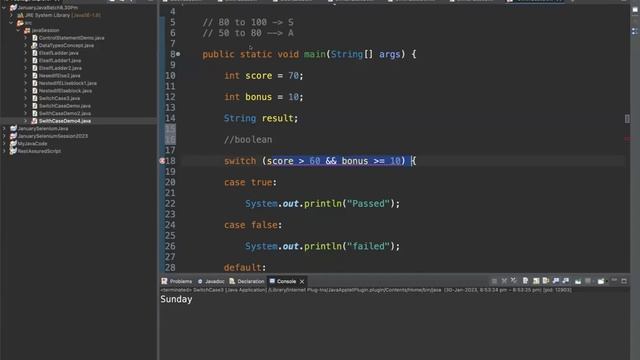Click the Remove Launch icon in Console

[x=504, y=281]
